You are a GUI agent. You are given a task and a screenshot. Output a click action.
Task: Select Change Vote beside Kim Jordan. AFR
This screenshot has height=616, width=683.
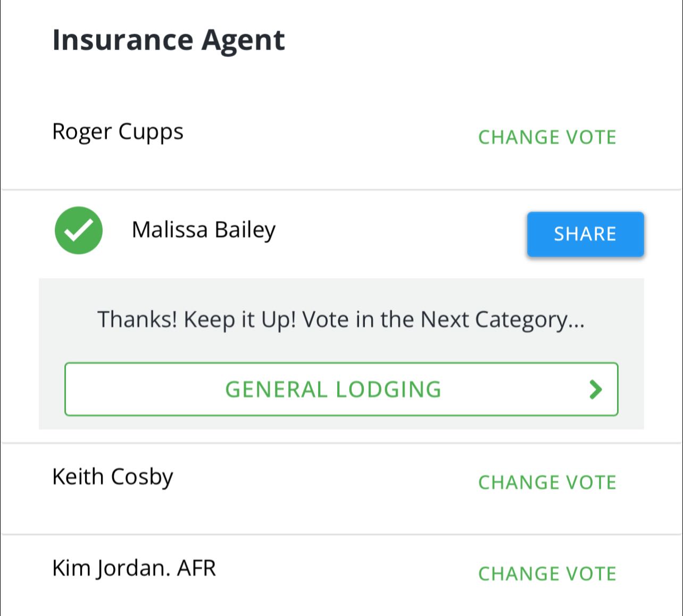[547, 573]
